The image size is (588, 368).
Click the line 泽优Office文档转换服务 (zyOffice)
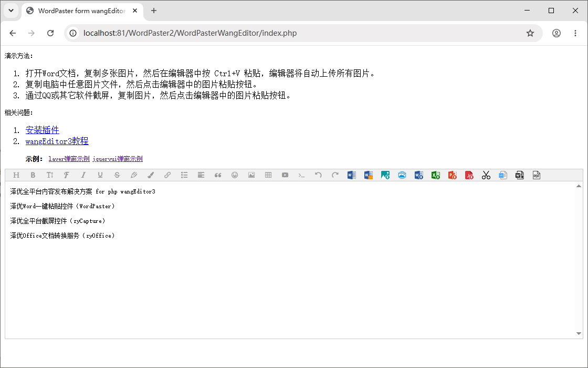point(62,236)
